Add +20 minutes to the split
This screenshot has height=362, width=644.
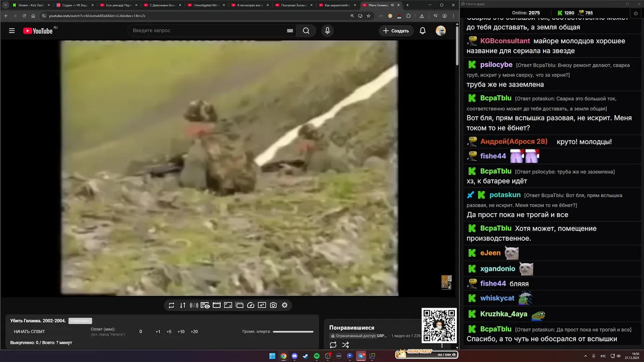(194, 332)
